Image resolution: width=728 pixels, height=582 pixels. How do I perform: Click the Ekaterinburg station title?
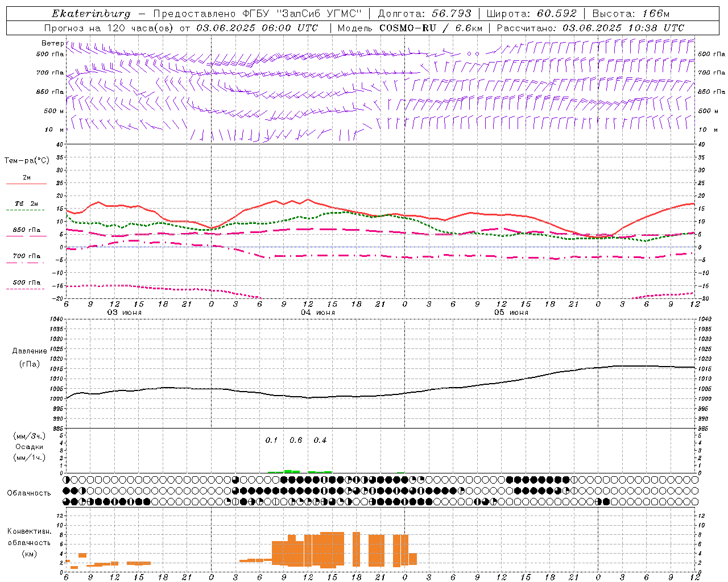point(91,14)
